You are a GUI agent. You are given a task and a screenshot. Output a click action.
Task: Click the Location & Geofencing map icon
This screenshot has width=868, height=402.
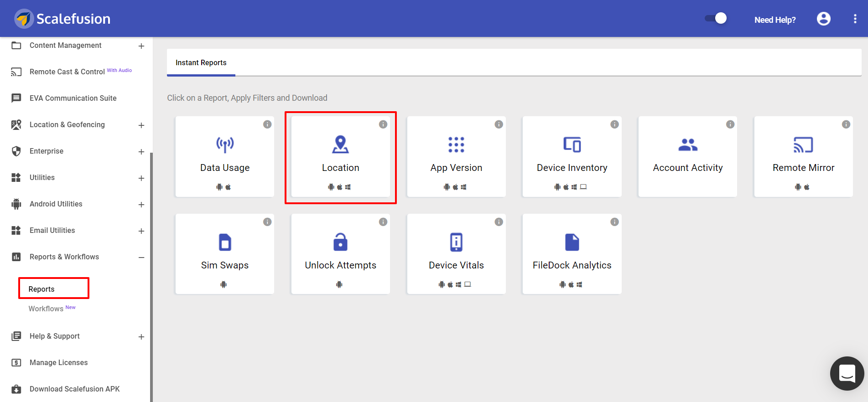(x=16, y=124)
